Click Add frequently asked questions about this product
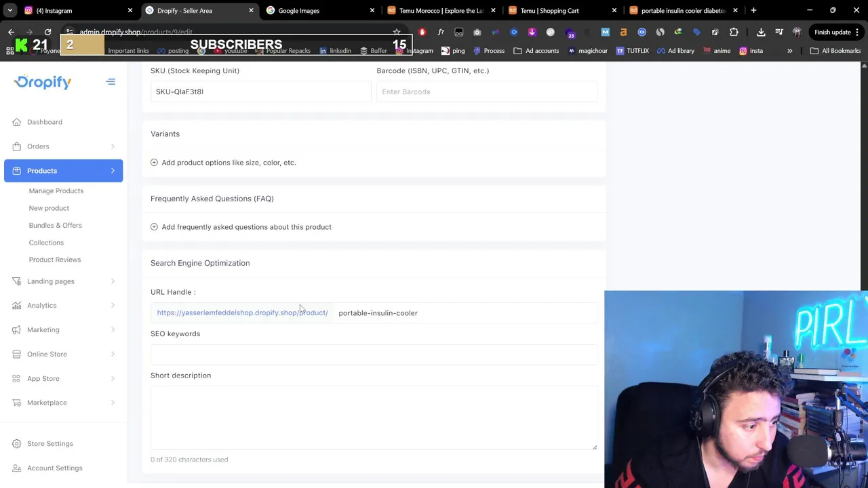This screenshot has width=868, height=488. (246, 227)
